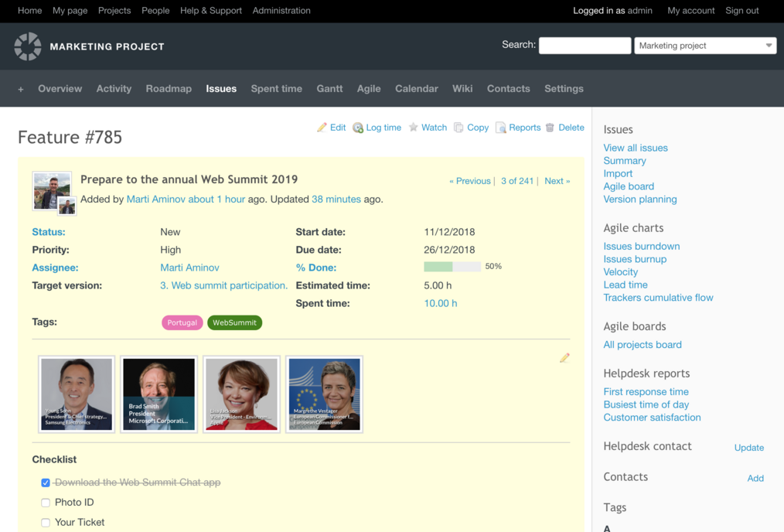Click the Edit pencil icon
This screenshot has height=532, width=784.
coord(322,128)
